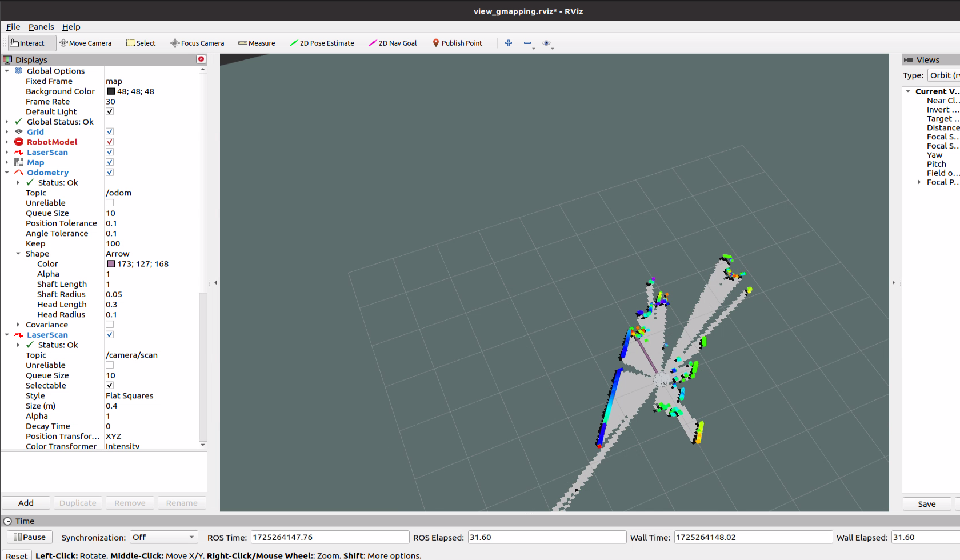The image size is (960, 560).
Task: Click the Grid display icon
Action: [19, 131]
